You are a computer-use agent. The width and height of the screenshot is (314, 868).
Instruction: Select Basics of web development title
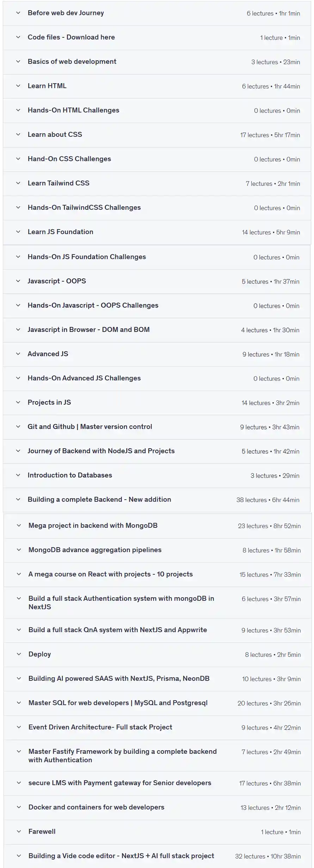coord(72,61)
